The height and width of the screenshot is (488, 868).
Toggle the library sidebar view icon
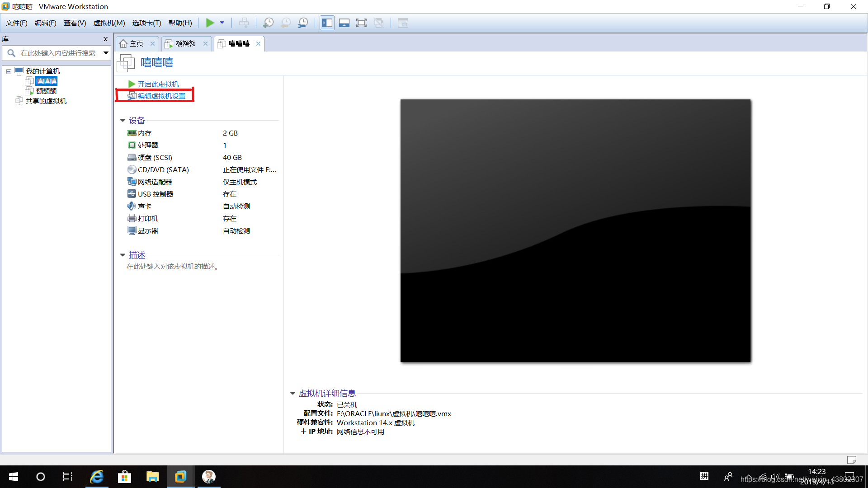click(x=327, y=23)
